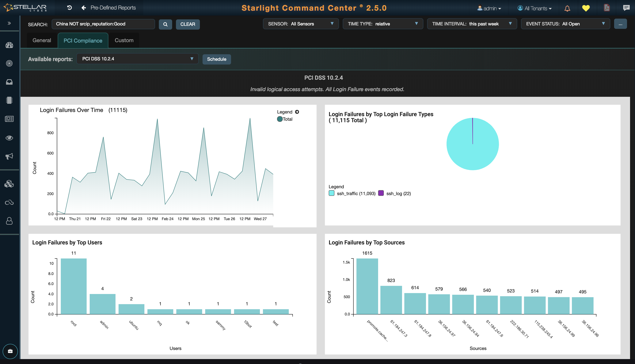Screen dimensions: 635x364
Task: Open the cubes sidebar icon
Action: pos(9,184)
